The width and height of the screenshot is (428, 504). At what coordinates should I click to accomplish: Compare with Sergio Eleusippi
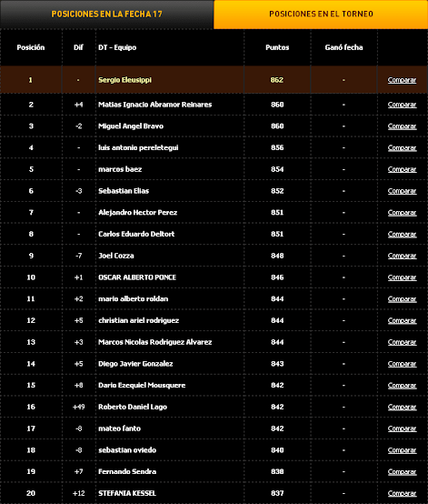402,80
